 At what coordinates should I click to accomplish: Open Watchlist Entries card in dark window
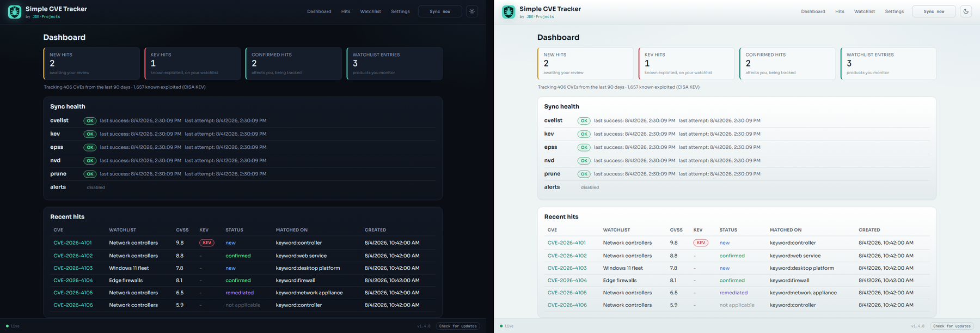click(395, 64)
